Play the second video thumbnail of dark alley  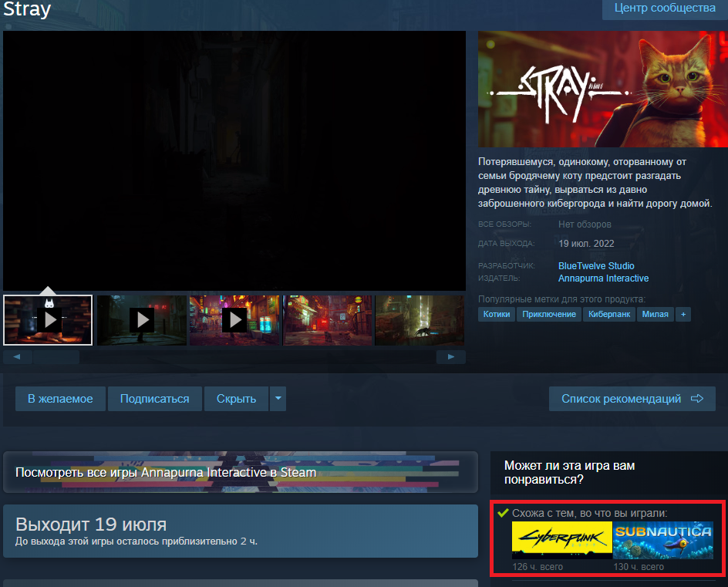point(142,320)
